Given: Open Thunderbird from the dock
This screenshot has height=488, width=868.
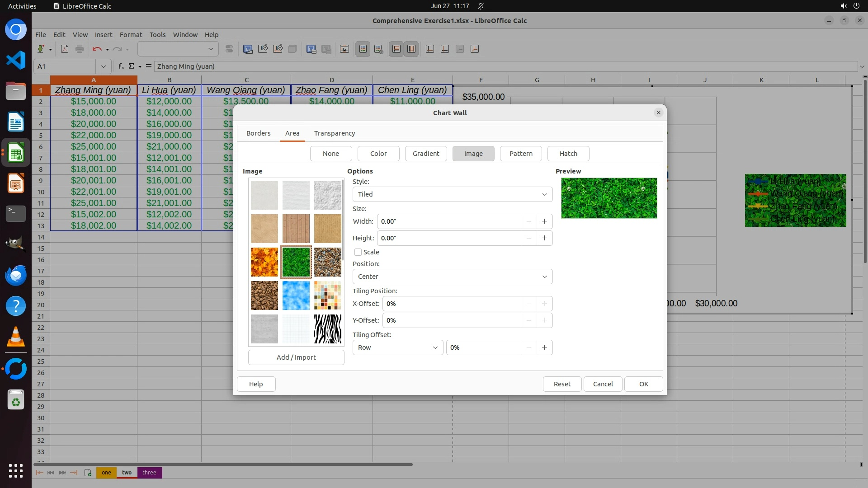Looking at the screenshot, I should (x=16, y=275).
